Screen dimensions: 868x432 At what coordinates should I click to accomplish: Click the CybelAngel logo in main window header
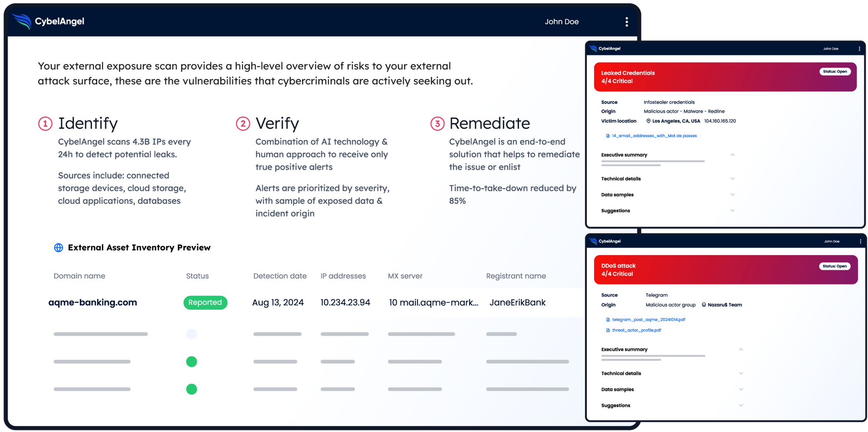[48, 21]
